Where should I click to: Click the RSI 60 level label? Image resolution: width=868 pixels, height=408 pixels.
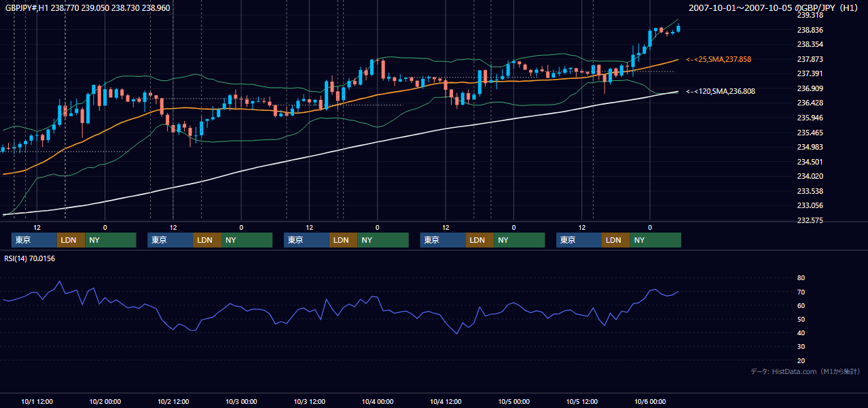(x=801, y=305)
